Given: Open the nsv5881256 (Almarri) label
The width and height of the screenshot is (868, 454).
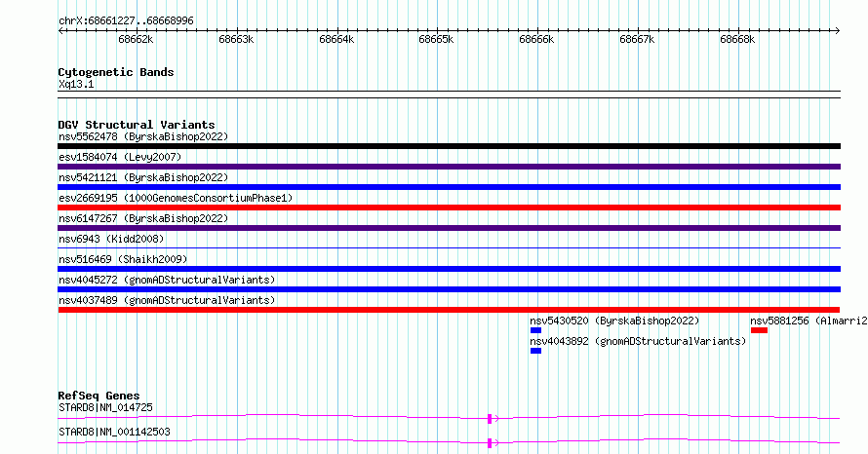Looking at the screenshot, I should pyautogui.click(x=809, y=321).
